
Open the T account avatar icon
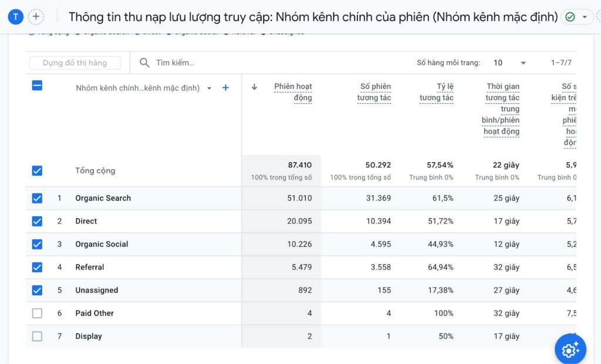click(x=15, y=16)
